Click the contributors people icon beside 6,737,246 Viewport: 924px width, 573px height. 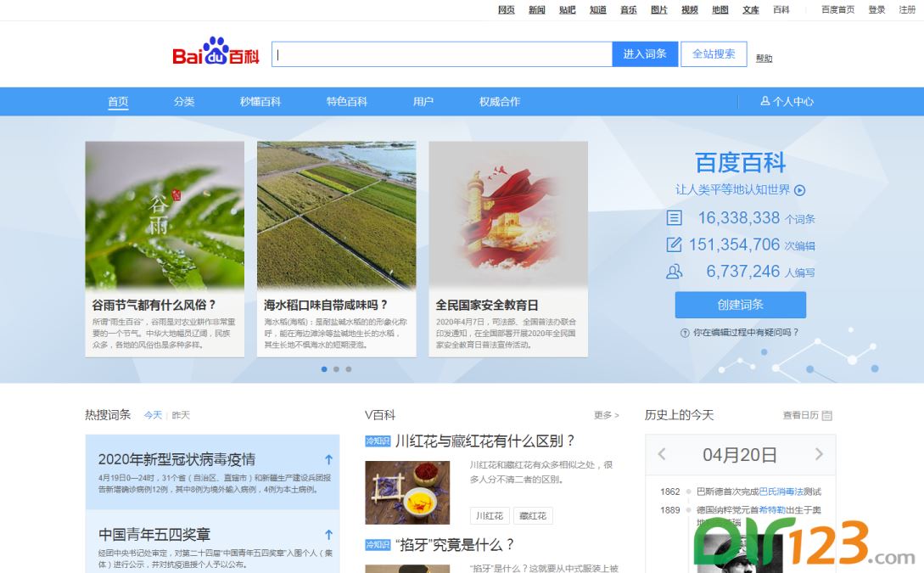[x=675, y=272]
